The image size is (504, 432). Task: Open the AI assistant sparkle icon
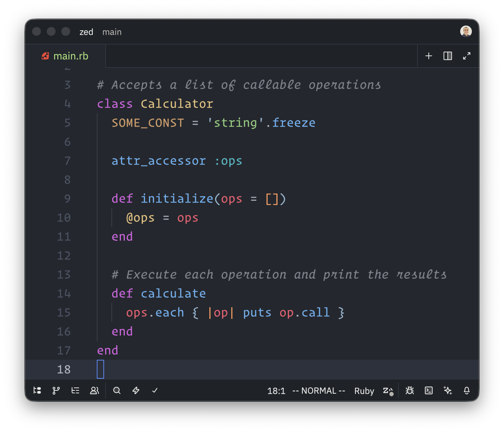pyautogui.click(x=448, y=390)
